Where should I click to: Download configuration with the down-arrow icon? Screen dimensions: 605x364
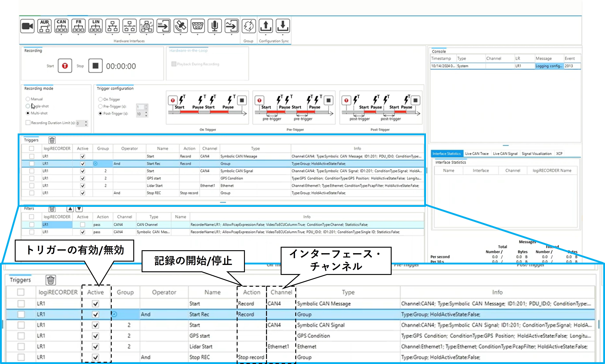tap(283, 26)
